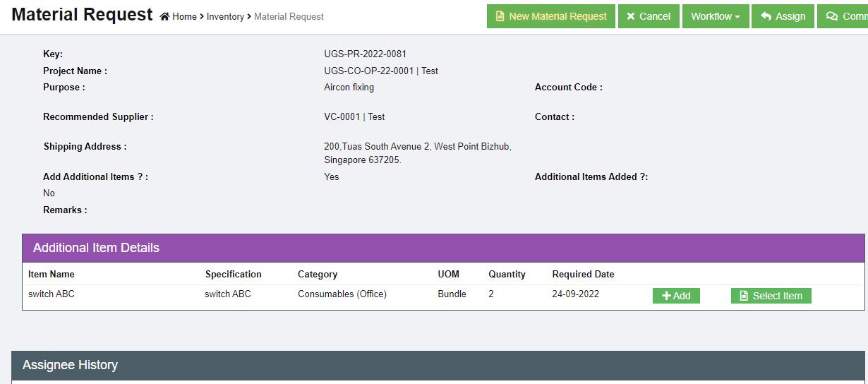Expand the Workflow dropdown menu
The height and width of the screenshot is (384, 868).
715,16
